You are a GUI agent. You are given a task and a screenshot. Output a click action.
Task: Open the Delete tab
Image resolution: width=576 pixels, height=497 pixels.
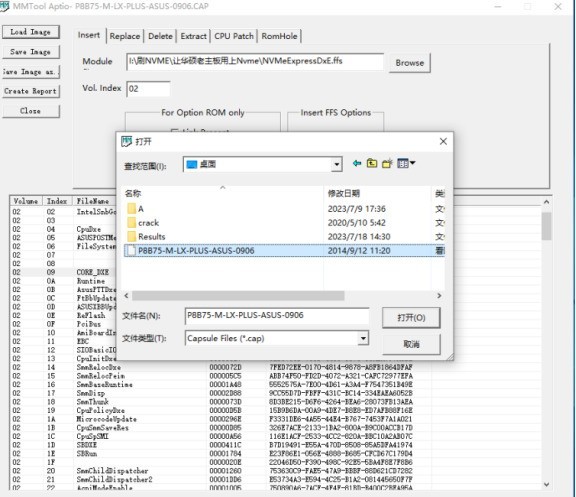tap(160, 36)
